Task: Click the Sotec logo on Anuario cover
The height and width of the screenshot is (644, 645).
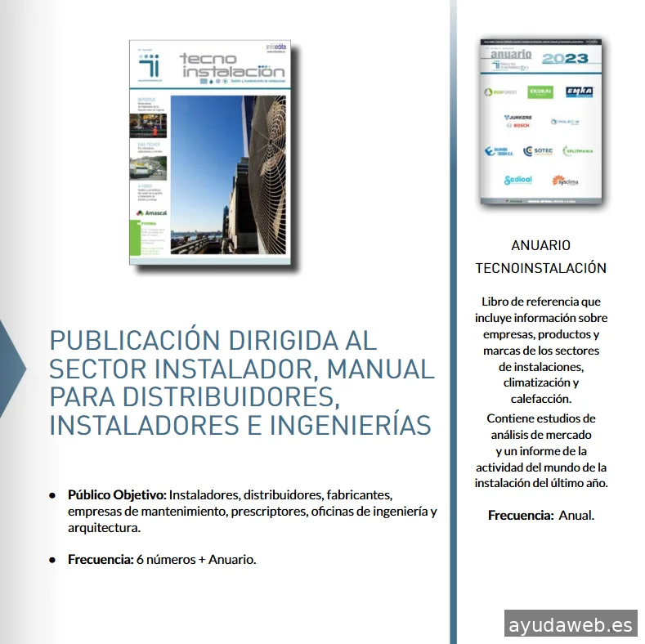Action: [538, 151]
